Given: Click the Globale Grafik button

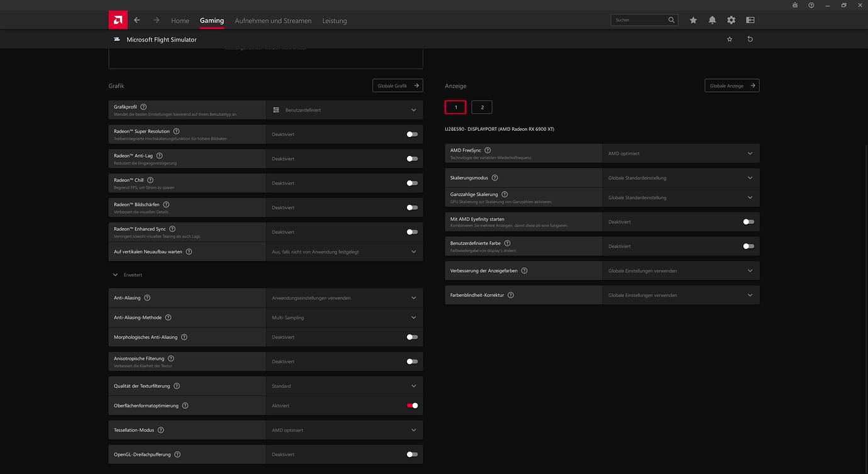Looking at the screenshot, I should pyautogui.click(x=397, y=85).
